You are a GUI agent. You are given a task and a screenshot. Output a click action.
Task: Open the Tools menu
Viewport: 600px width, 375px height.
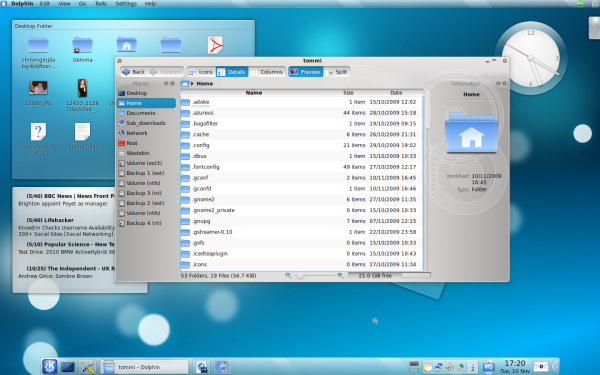click(101, 3)
